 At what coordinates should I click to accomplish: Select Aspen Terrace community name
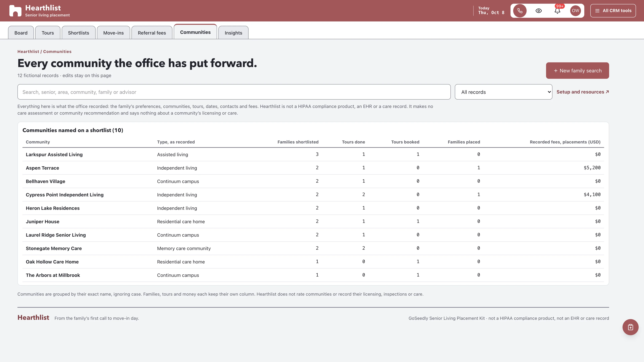pos(42,168)
